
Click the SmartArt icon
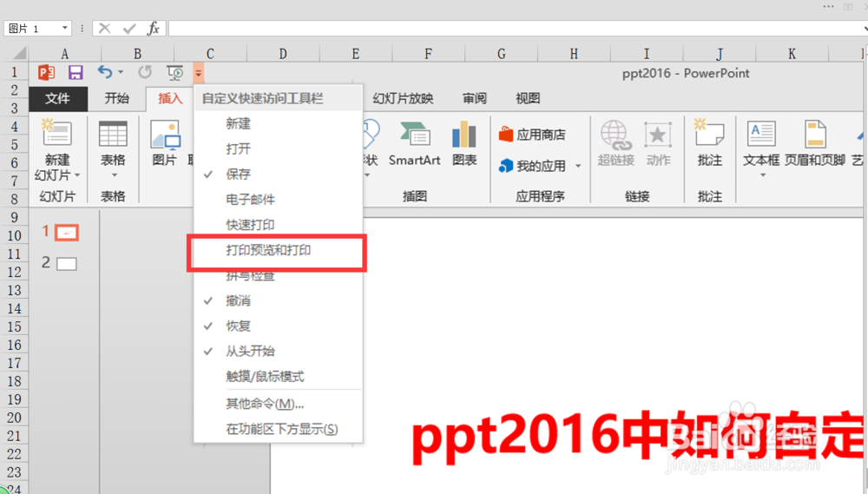[x=415, y=135]
